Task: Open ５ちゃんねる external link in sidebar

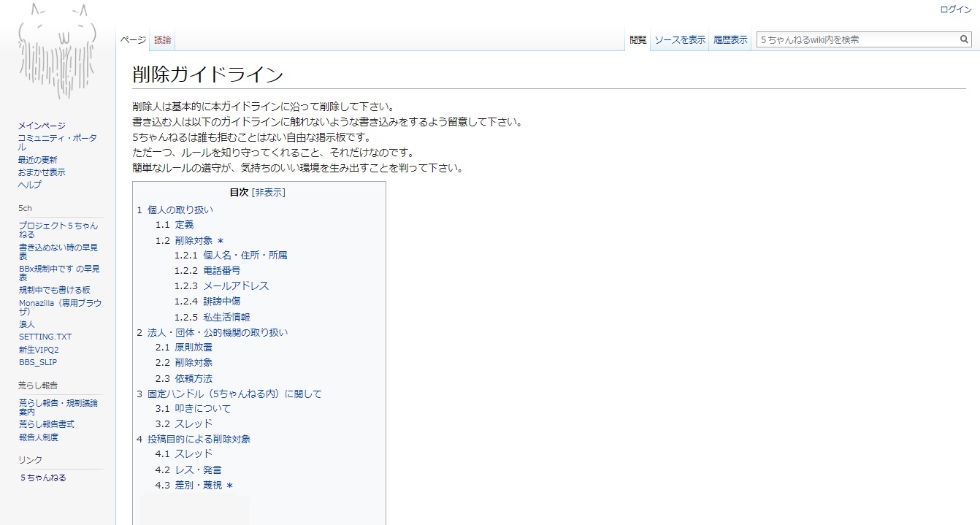Action: click(x=43, y=478)
